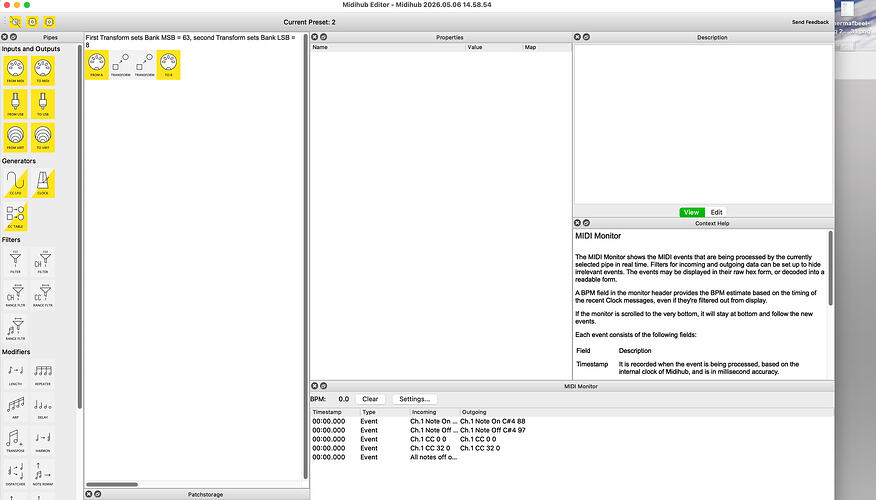The width and height of the screenshot is (876, 500).
Task: Click the BPM value field
Action: [344, 399]
